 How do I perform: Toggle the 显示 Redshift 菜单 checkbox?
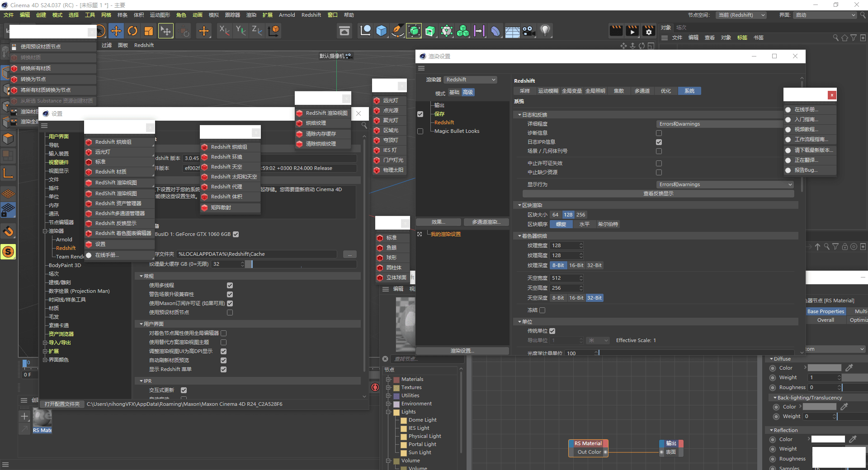(223, 369)
